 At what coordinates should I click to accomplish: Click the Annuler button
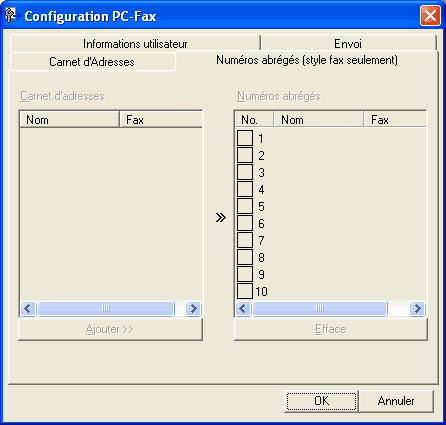click(396, 401)
